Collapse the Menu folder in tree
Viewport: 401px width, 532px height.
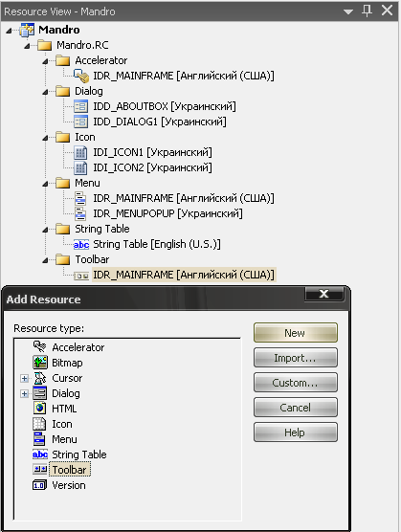pos(45,184)
